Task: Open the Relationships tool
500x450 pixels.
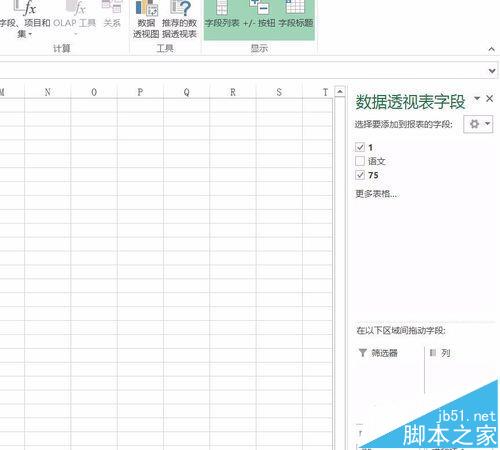Action: pyautogui.click(x=112, y=15)
